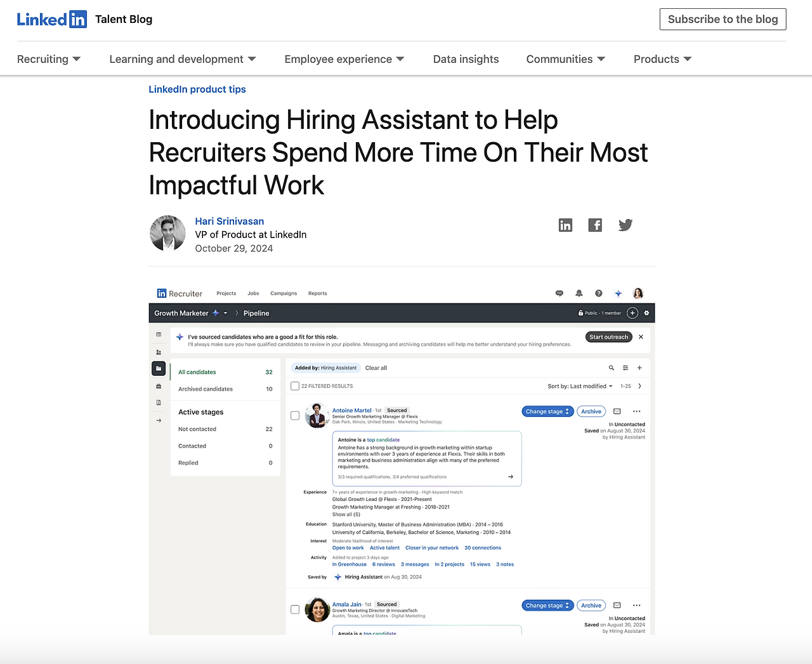Search candidates with the magnifier icon

coord(612,368)
